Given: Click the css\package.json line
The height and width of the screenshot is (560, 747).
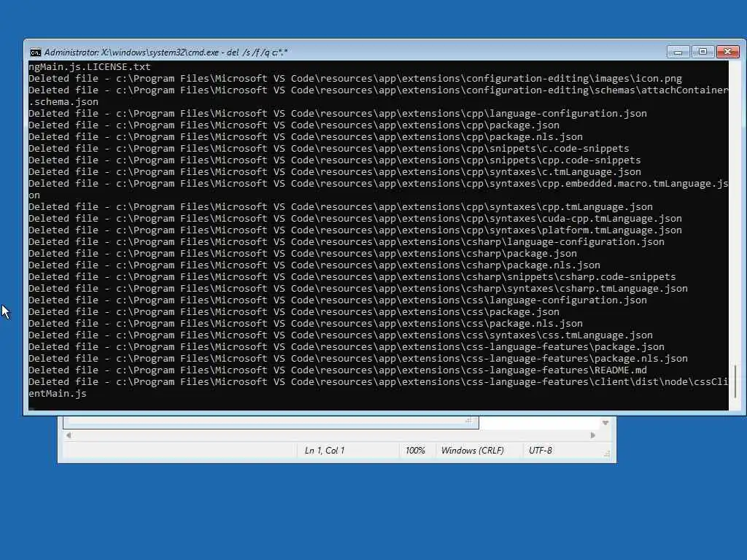Looking at the screenshot, I should (x=294, y=312).
